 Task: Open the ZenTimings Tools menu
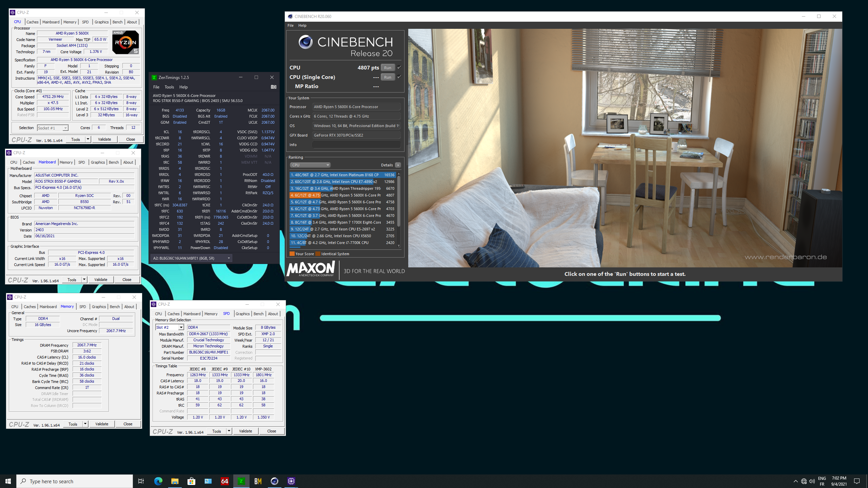pos(169,87)
